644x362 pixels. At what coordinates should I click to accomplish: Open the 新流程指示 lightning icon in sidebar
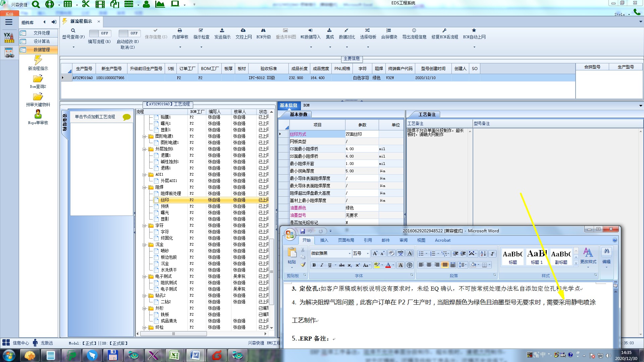tap(38, 60)
